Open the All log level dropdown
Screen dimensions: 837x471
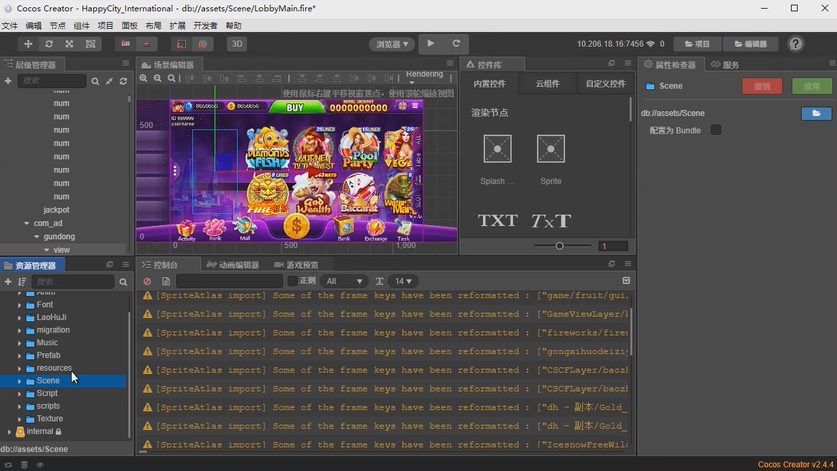pyautogui.click(x=345, y=281)
